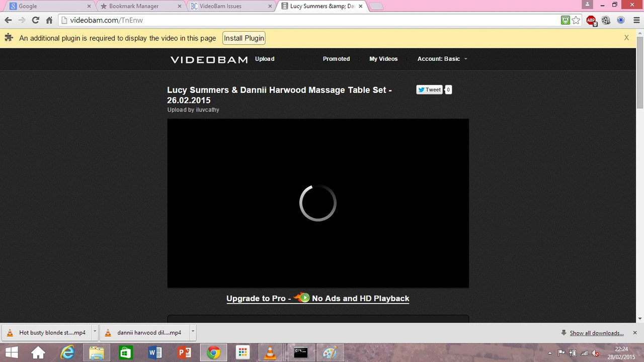Close the VideoBam Issues tab
644x362 pixels.
point(270,6)
